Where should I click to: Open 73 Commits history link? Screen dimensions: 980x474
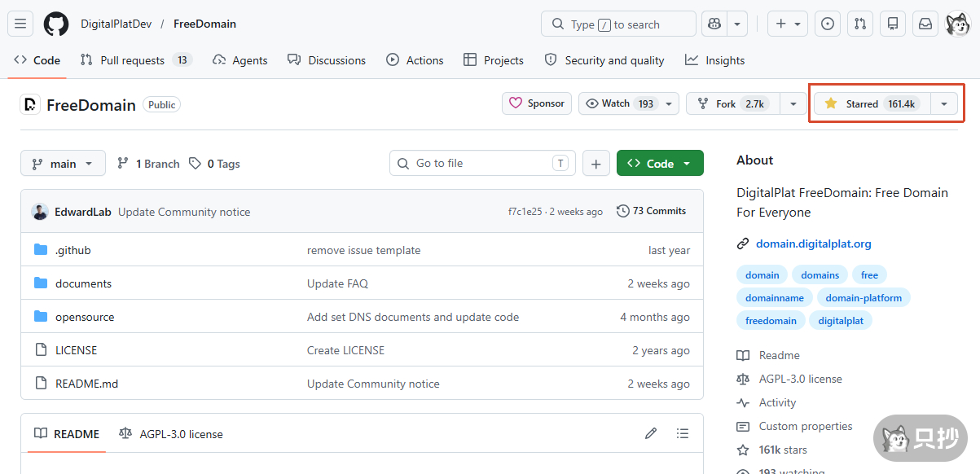coord(651,211)
